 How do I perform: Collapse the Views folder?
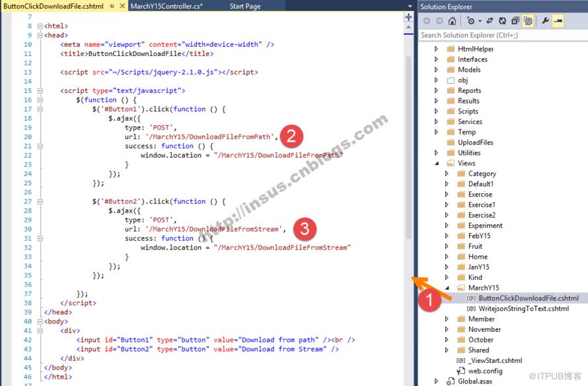click(437, 163)
